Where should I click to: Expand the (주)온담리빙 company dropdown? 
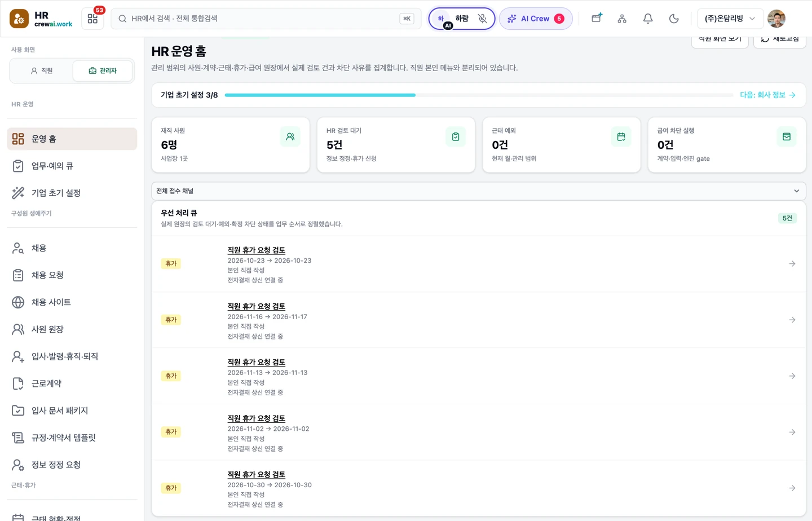tap(730, 19)
